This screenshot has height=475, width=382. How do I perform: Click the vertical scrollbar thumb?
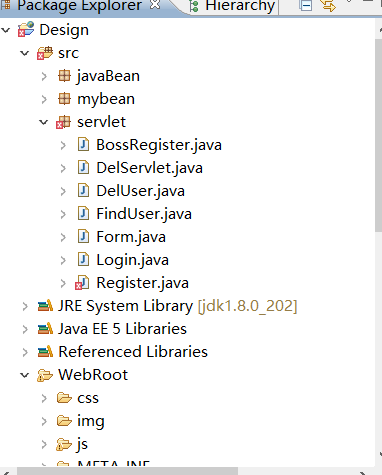click(x=378, y=135)
